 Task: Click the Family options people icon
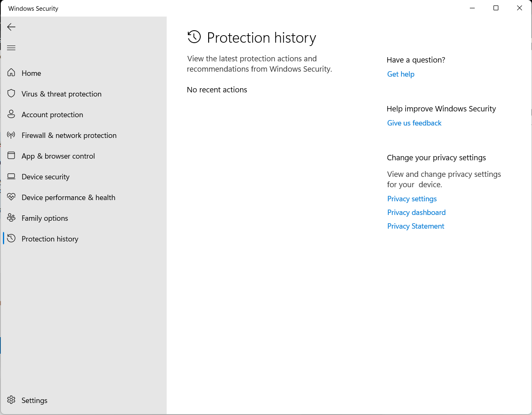[x=11, y=218]
